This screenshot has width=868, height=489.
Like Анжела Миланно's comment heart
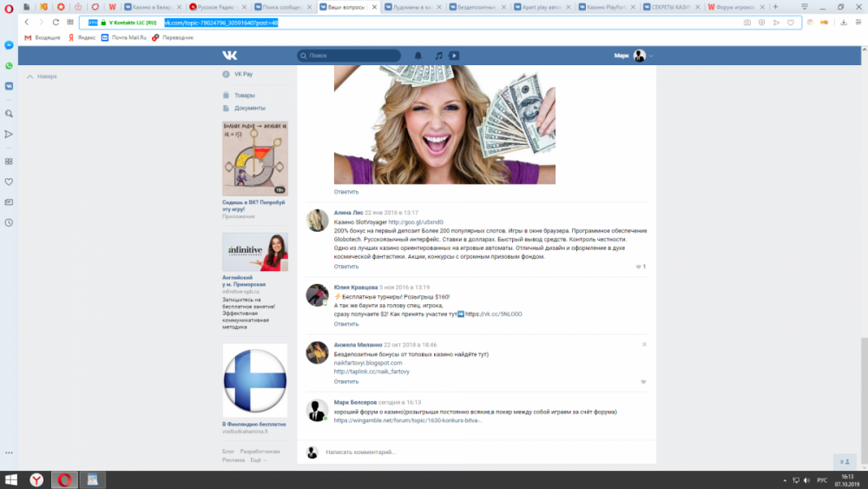point(643,381)
